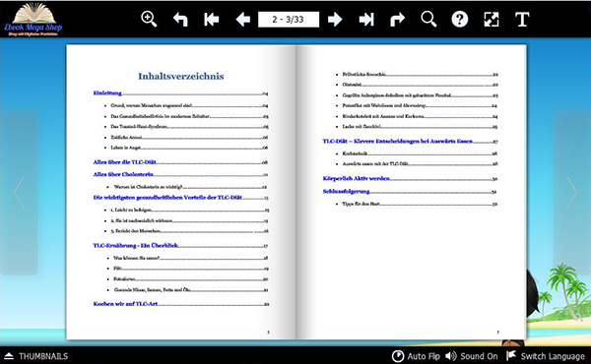
Task: Toggle fullscreen mode
Action: tap(492, 20)
